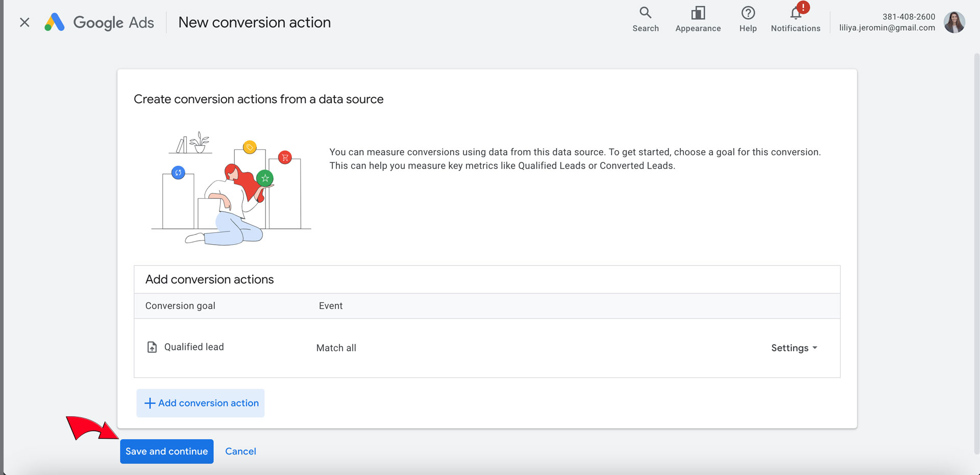Image resolution: width=980 pixels, height=475 pixels.
Task: Click the New conversion action title
Action: 255,22
